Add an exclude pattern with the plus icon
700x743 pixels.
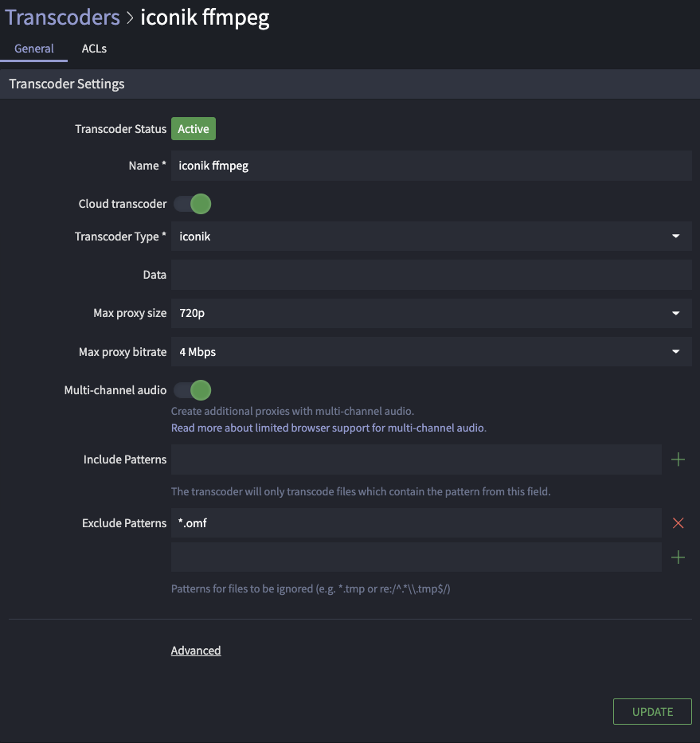pos(678,557)
